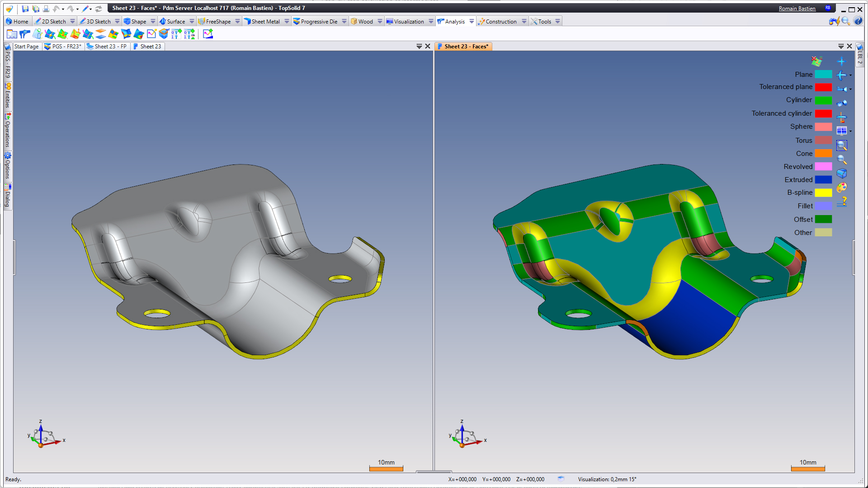Click the save icon in title bar

click(x=25, y=9)
